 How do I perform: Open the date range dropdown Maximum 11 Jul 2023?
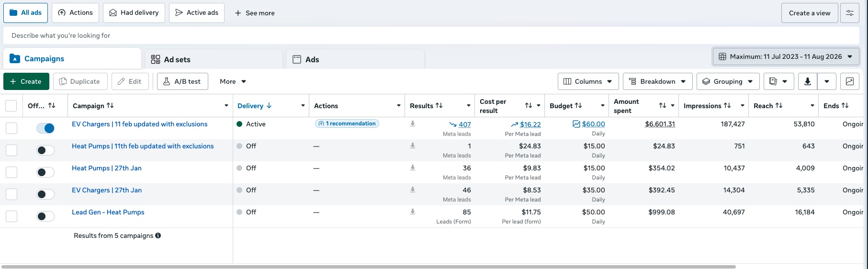pos(786,56)
